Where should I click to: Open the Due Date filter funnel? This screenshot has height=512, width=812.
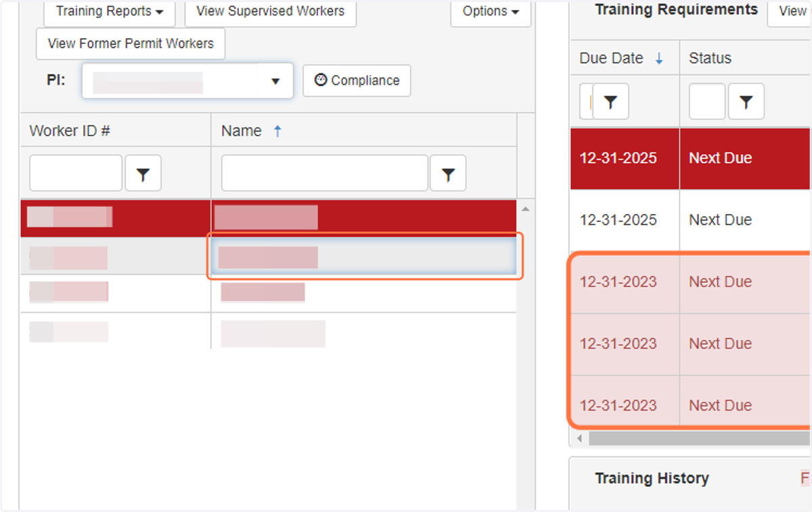click(x=611, y=102)
